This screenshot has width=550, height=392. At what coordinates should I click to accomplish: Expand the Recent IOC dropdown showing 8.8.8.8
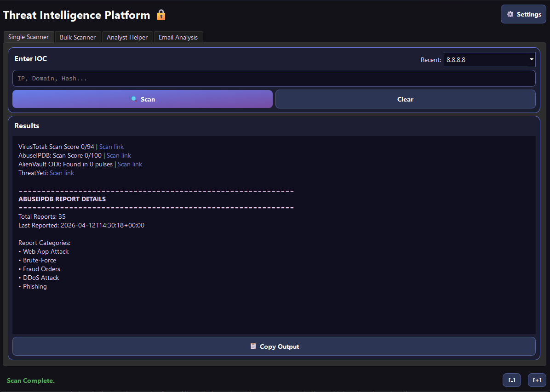tap(490, 60)
